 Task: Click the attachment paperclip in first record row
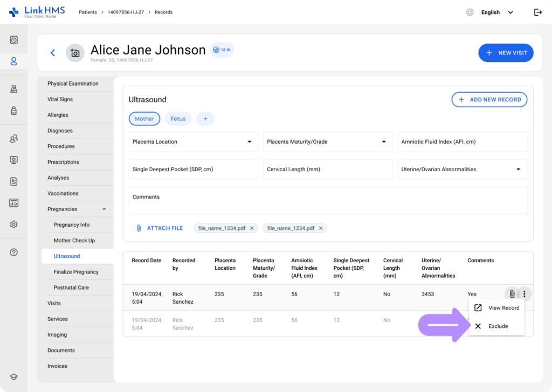pyautogui.click(x=512, y=294)
